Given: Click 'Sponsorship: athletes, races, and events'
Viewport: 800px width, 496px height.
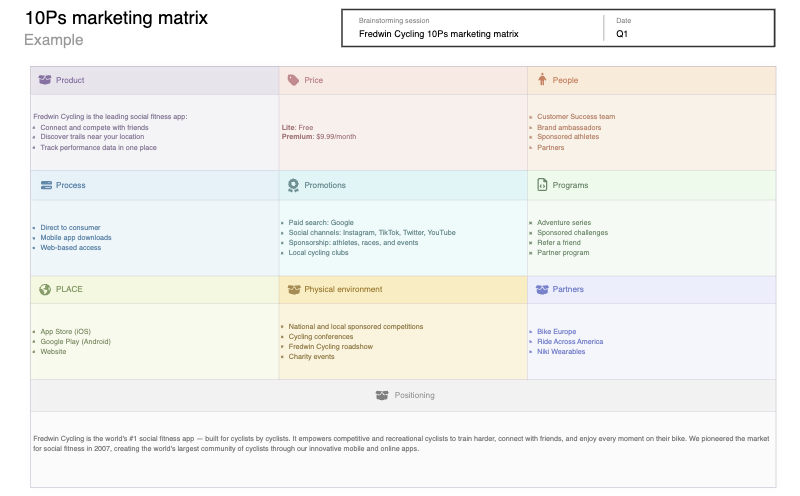Looking at the screenshot, I should coord(353,243).
